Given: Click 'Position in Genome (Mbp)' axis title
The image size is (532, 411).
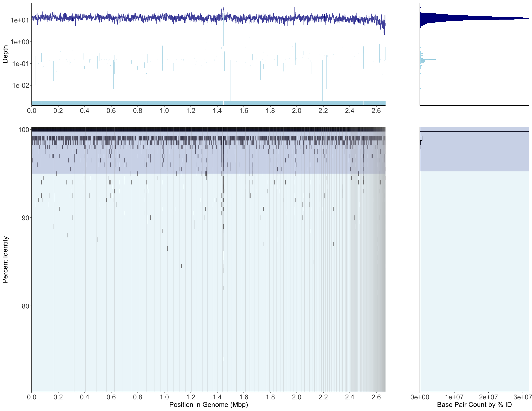Looking at the screenshot, I should (208, 404).
